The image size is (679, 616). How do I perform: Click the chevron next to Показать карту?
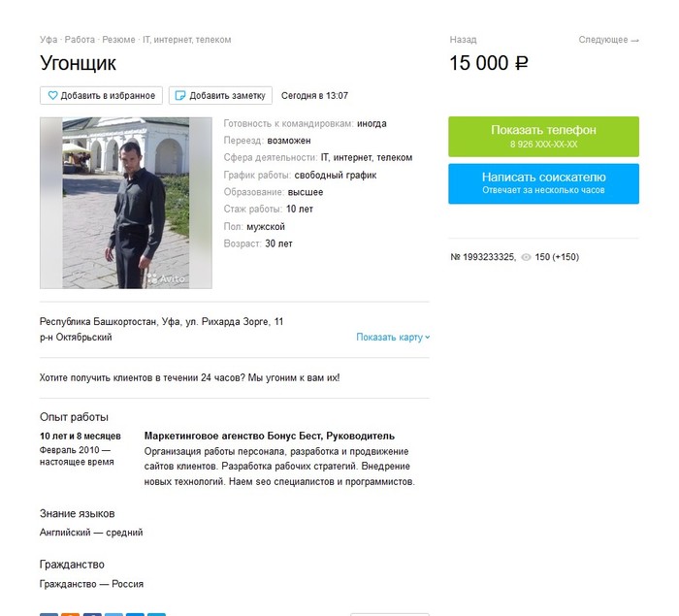(x=428, y=337)
